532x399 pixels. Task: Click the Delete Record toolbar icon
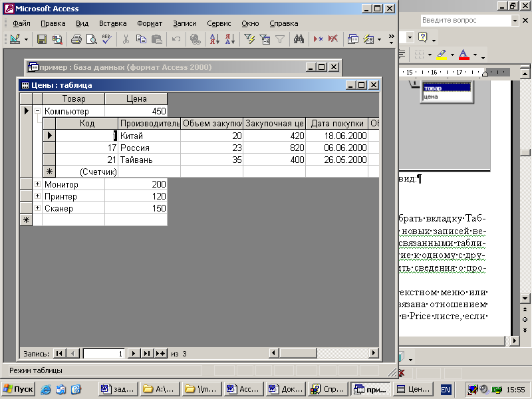(333, 39)
